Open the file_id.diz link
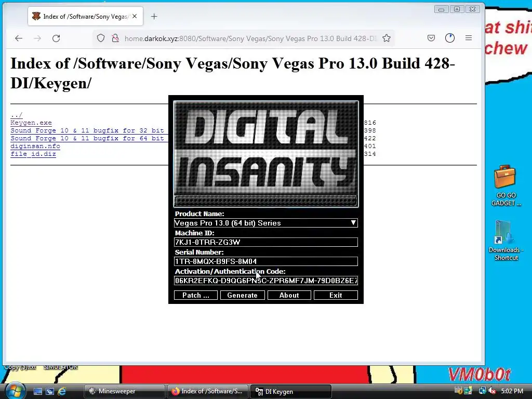Image resolution: width=532 pixels, height=399 pixels. click(33, 154)
